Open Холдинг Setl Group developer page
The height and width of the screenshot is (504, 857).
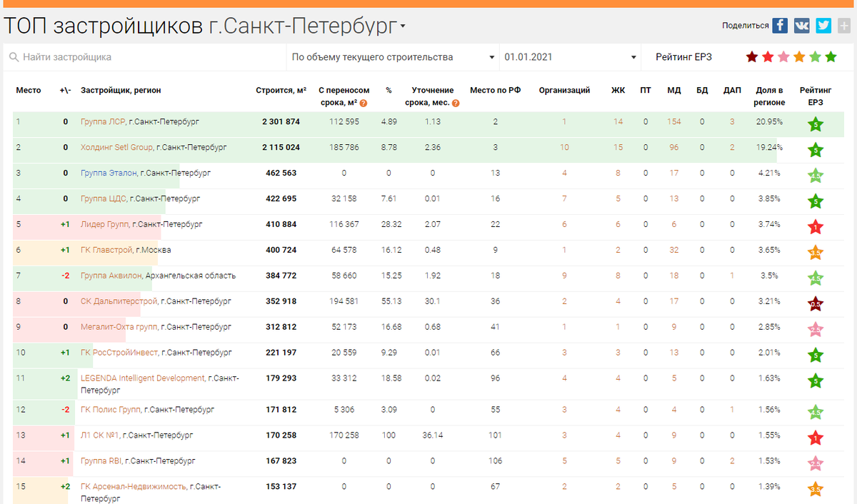(117, 148)
